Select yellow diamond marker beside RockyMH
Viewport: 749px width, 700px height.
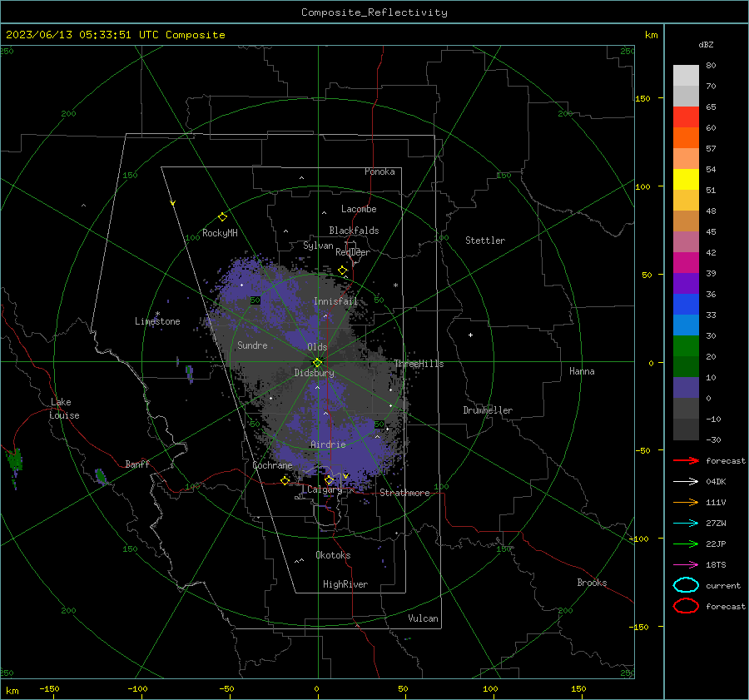(x=222, y=217)
